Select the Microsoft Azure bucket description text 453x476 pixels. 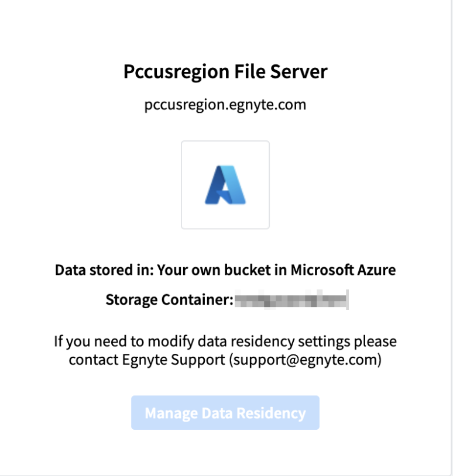pyautogui.click(x=226, y=270)
